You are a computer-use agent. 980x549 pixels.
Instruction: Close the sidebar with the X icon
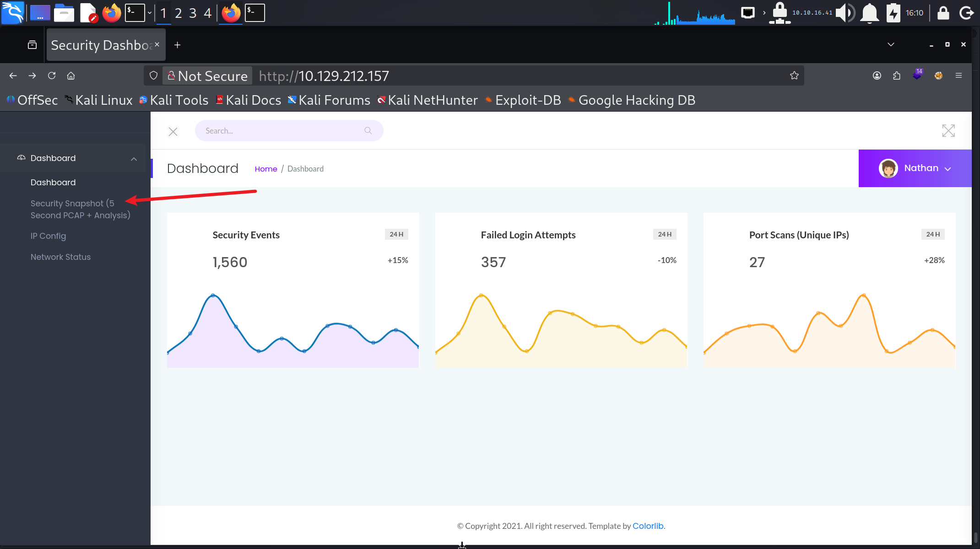coord(173,132)
